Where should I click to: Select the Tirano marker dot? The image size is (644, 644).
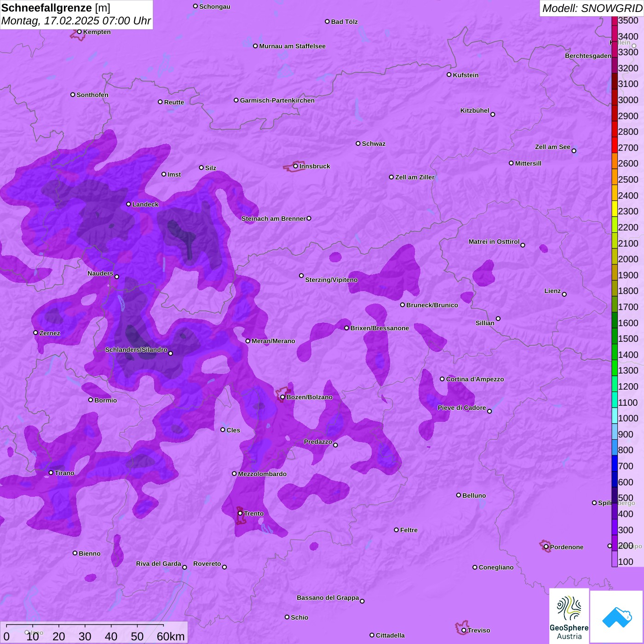pos(51,473)
